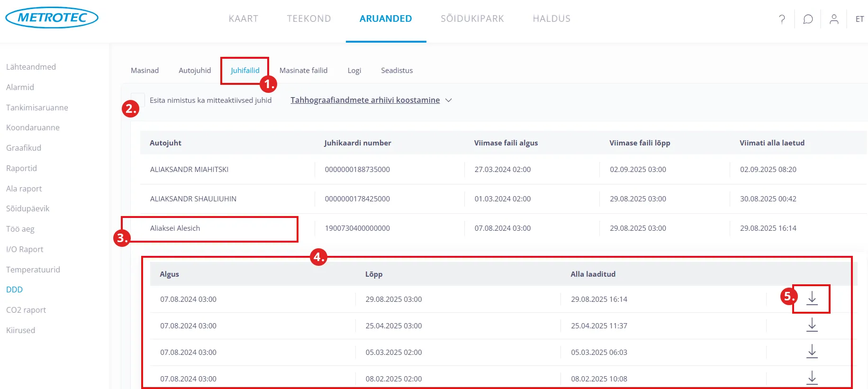868x389 pixels.
Task: Enable showing inactive drivers checkbox
Action: (138, 100)
